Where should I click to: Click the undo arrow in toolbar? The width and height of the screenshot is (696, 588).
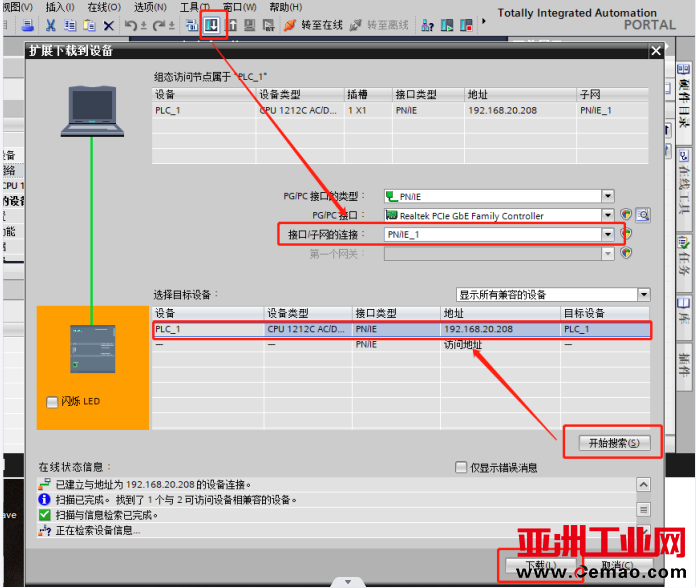(131, 25)
